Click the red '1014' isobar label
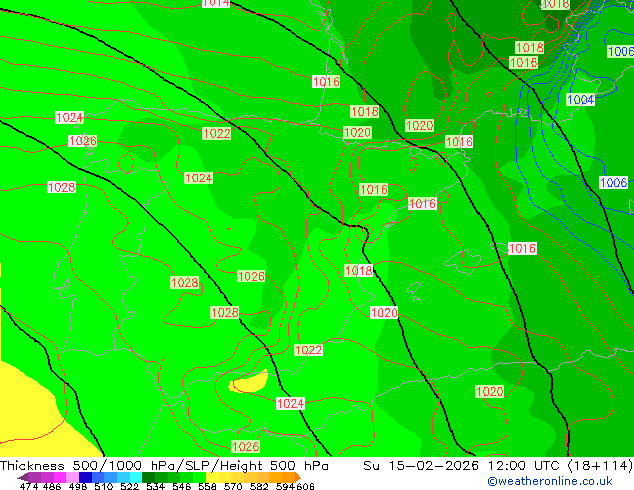Screen dimensions: 634x490 pyautogui.click(x=216, y=3)
